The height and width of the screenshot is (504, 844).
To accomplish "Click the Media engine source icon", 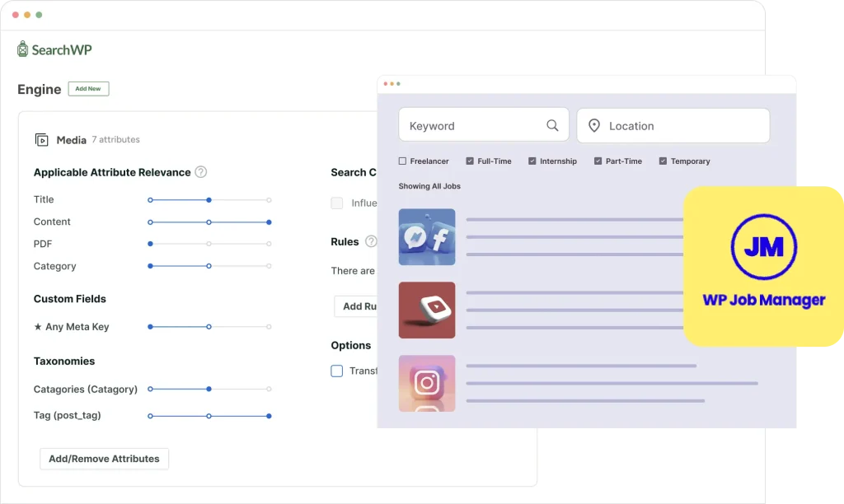I will (41, 140).
